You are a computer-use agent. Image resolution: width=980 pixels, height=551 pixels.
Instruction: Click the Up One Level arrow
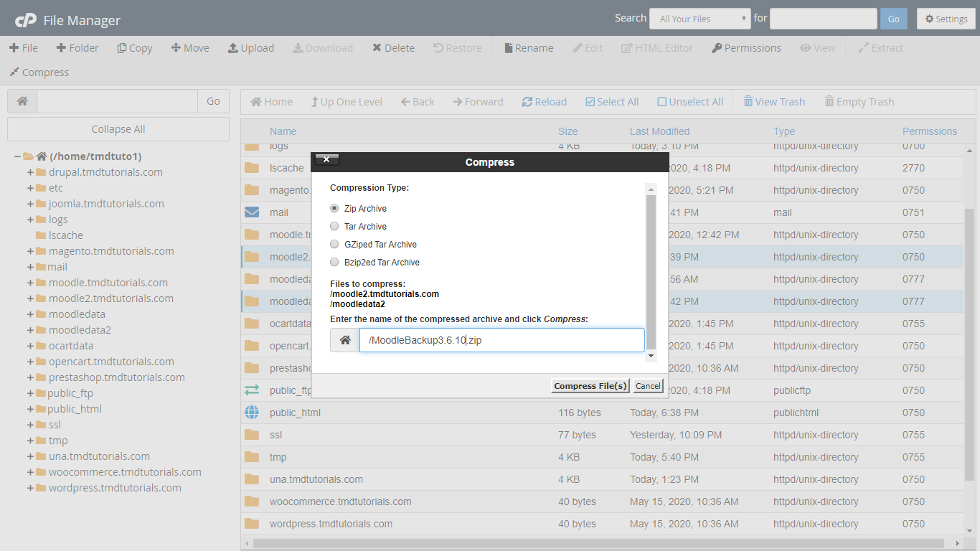coord(314,102)
